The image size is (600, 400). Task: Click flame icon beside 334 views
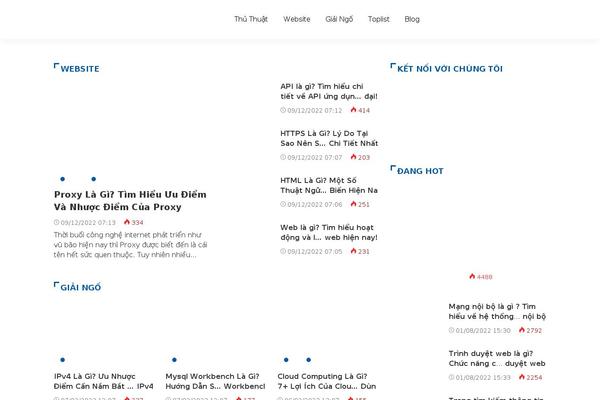(127, 222)
